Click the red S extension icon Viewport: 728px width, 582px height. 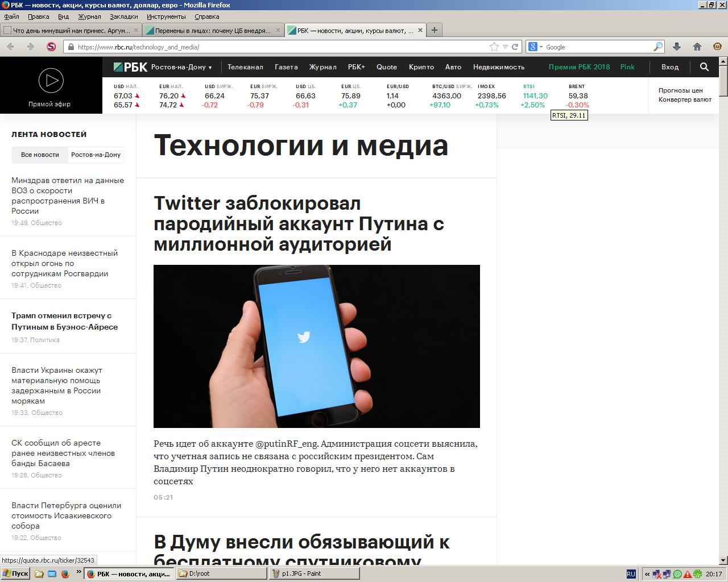point(51,47)
